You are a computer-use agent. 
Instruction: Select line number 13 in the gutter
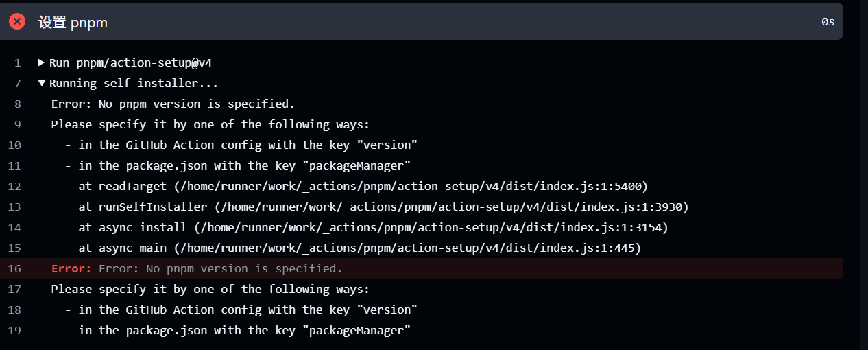coord(15,207)
